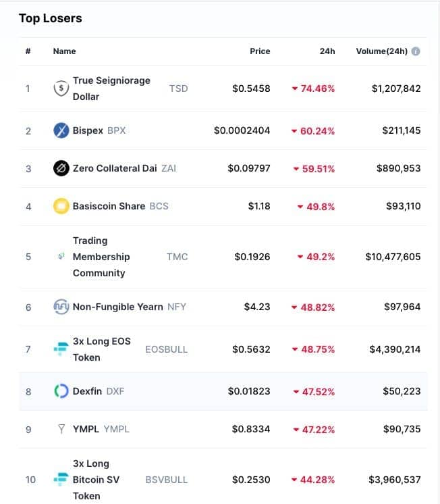This screenshot has height=504, width=440.
Task: Sort by the Volume(24h) column header
Action: 381,51
